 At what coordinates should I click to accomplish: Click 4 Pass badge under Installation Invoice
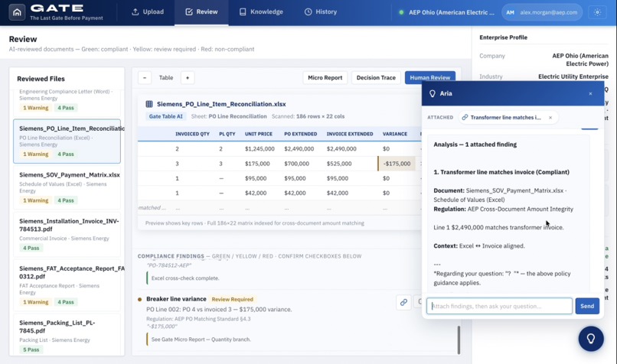(x=31, y=248)
